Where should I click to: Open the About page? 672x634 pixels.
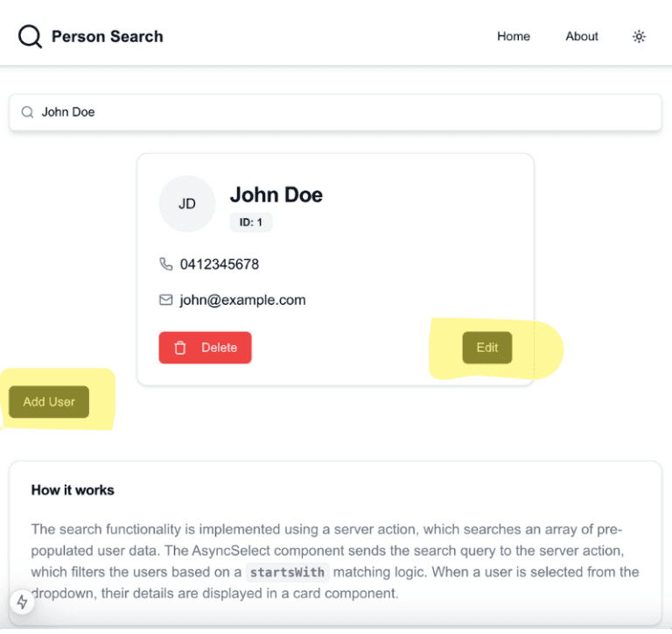click(x=582, y=37)
